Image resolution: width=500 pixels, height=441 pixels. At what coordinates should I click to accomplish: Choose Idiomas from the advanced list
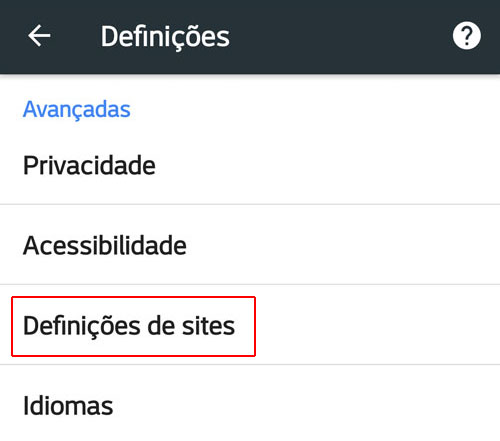pyautogui.click(x=250, y=405)
